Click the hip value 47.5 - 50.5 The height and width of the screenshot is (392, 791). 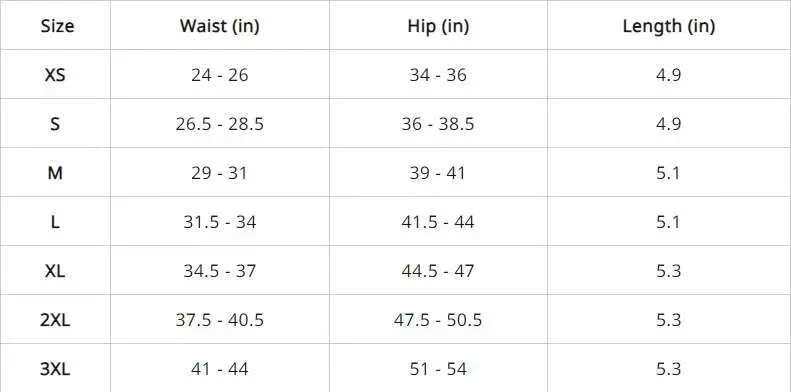click(x=438, y=320)
